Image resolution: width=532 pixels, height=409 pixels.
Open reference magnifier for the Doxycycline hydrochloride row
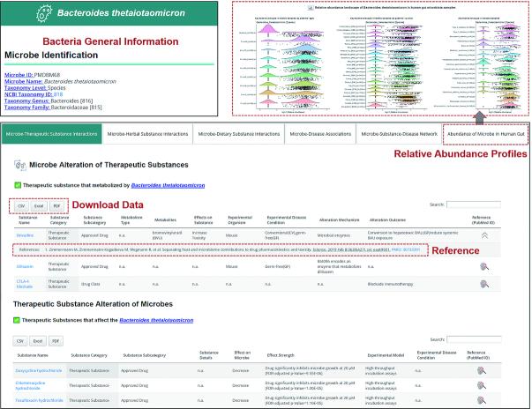[x=482, y=371]
